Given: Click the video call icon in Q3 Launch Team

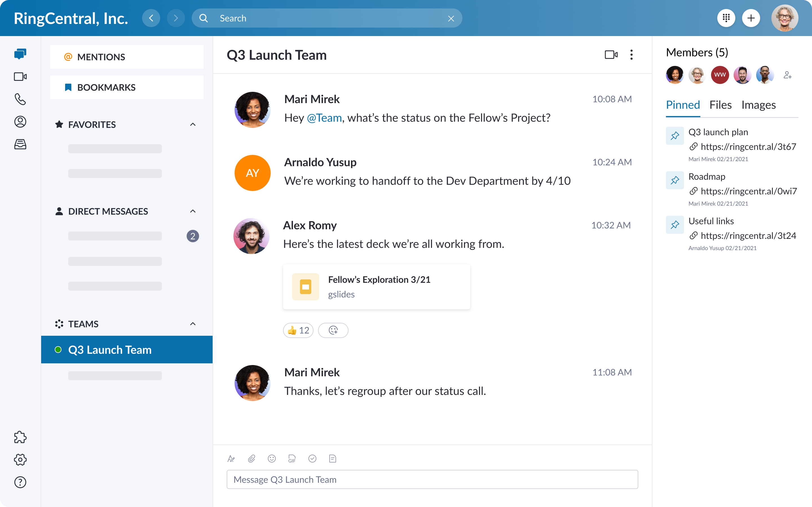Looking at the screenshot, I should [x=610, y=54].
